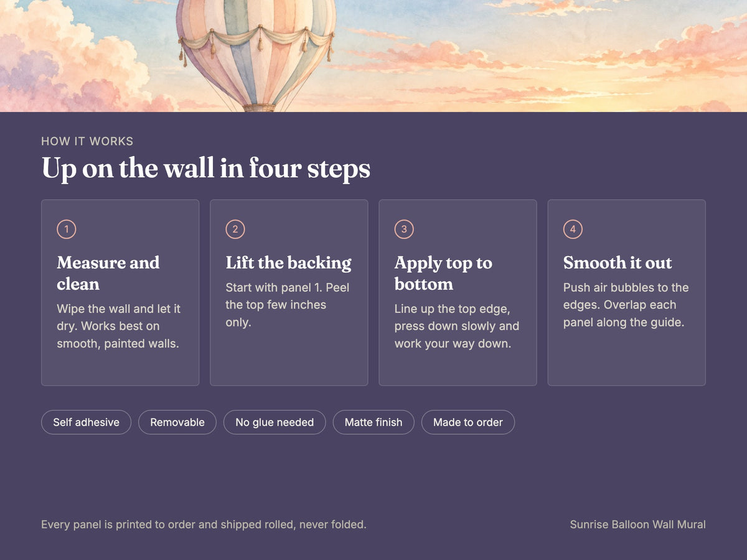This screenshot has height=560, width=747.
Task: Click the Start with panel 1 description
Action: [288, 305]
